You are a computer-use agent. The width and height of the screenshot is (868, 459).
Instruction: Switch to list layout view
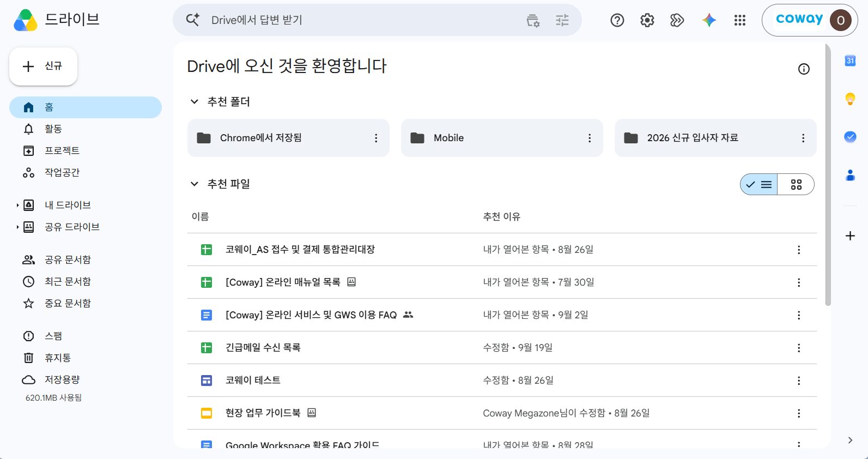click(x=759, y=184)
